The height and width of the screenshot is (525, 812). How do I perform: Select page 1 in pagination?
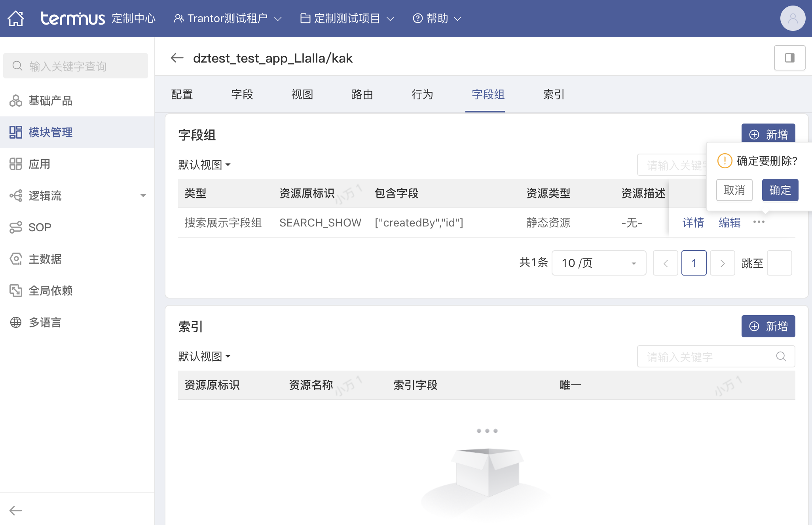[694, 263]
